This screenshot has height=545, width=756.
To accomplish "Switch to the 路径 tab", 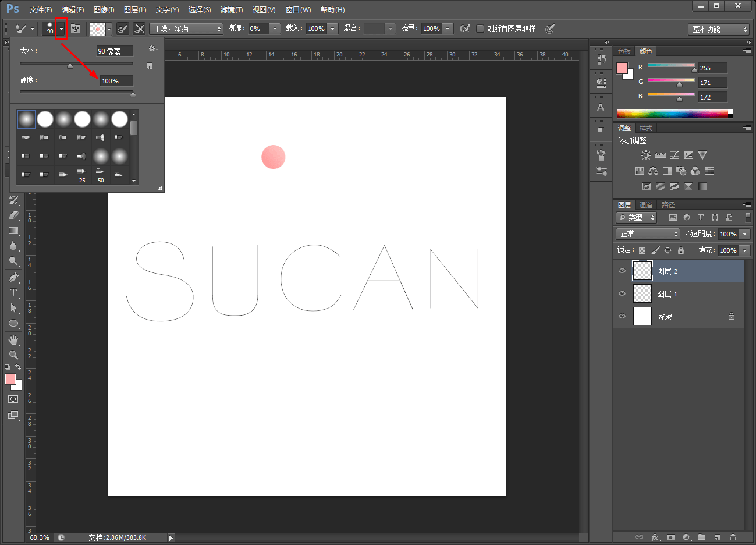I will coord(668,205).
